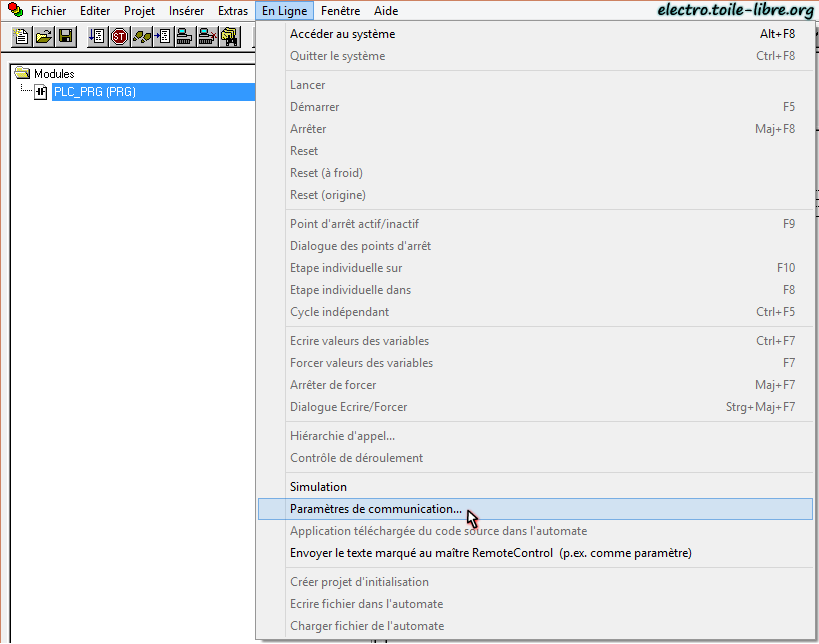This screenshot has height=644, width=819.
Task: Click Application téléchargée du code source
Action: coord(535,531)
